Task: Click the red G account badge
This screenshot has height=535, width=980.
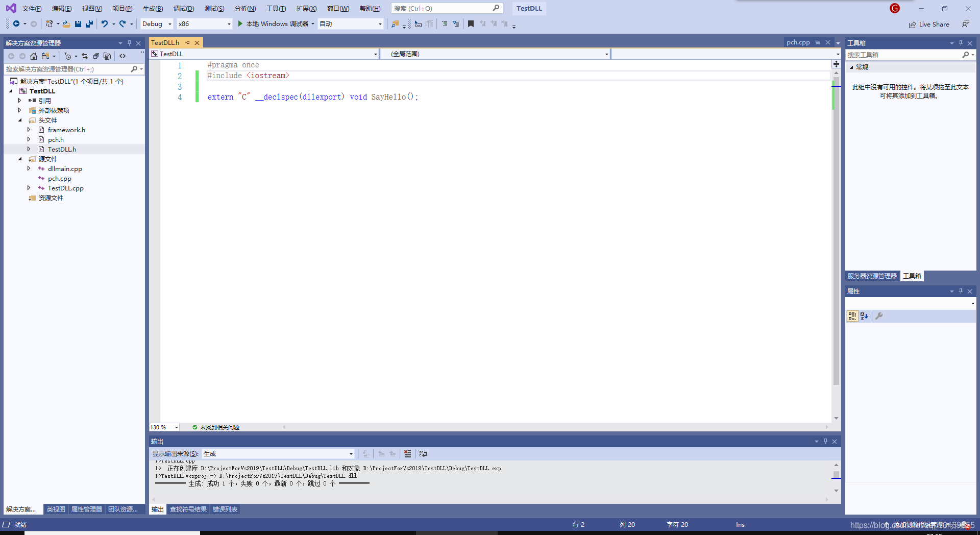Action: click(895, 8)
